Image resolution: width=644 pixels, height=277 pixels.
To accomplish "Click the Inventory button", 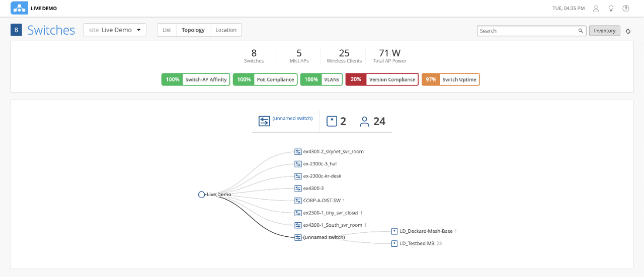I will [x=605, y=31].
